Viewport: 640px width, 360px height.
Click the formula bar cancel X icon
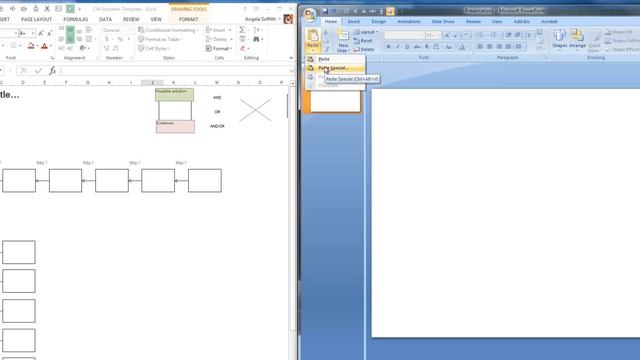point(24,71)
